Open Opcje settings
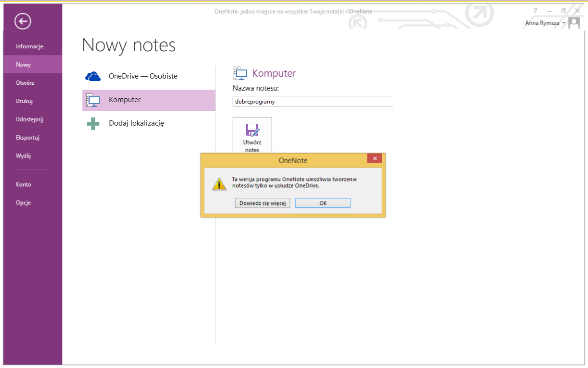 pyautogui.click(x=33, y=203)
